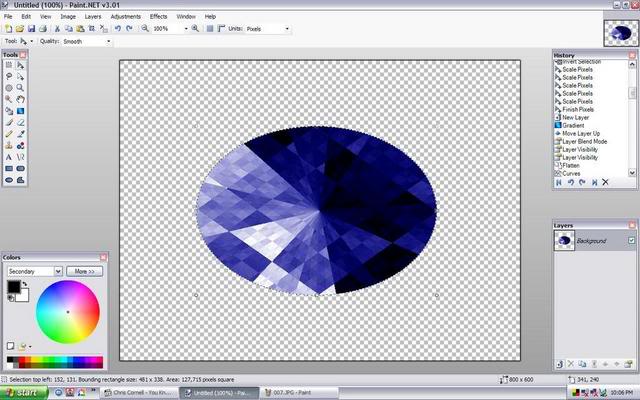Click the Zoom Out toolbar icon
This screenshot has width=640, height=400.
[x=145, y=29]
